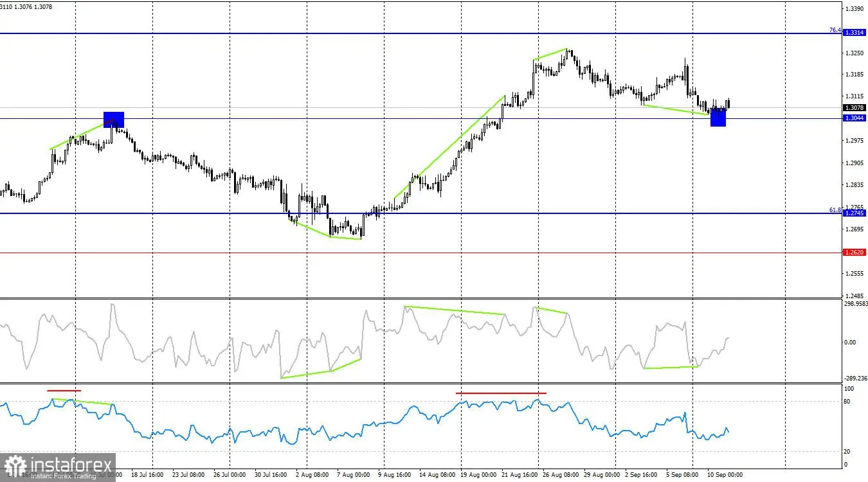Click the 1.2975 price axis value

tap(856, 141)
